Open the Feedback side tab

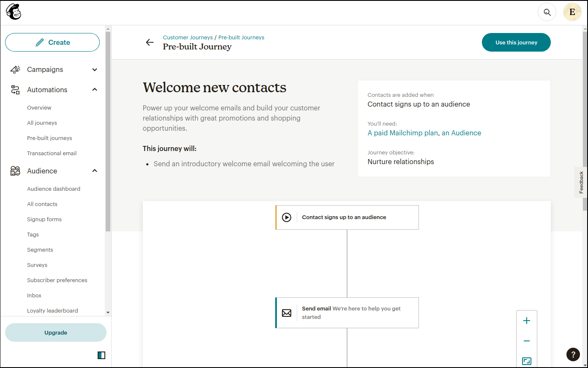coord(581,182)
